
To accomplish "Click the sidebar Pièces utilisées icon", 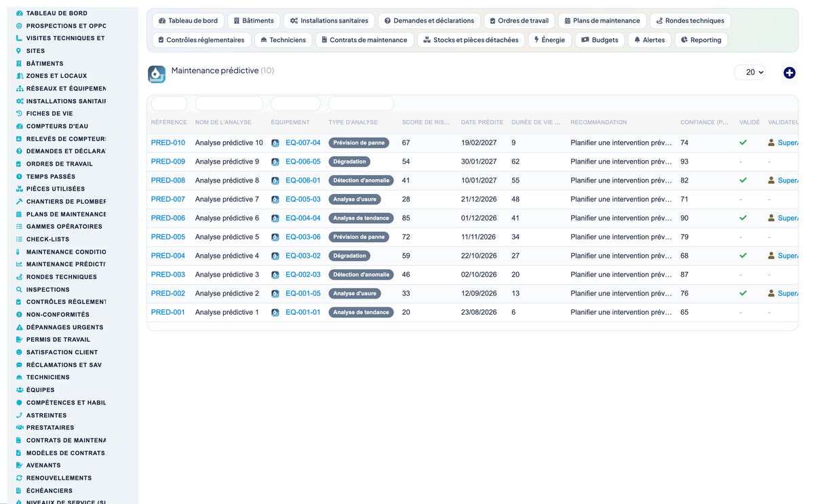I will (x=19, y=189).
